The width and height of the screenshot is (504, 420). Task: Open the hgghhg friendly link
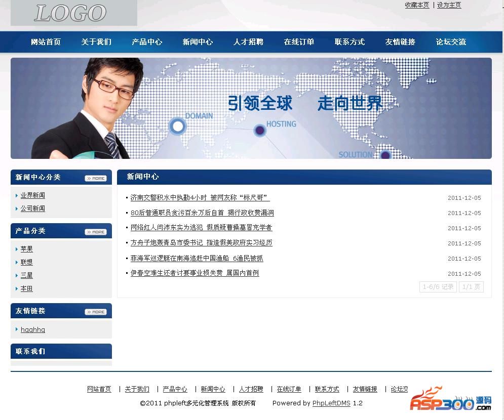coord(33,330)
